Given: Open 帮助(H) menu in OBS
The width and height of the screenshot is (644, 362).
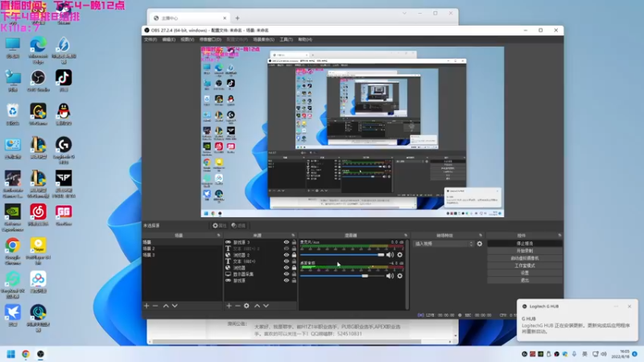Looking at the screenshot, I should 305,39.
